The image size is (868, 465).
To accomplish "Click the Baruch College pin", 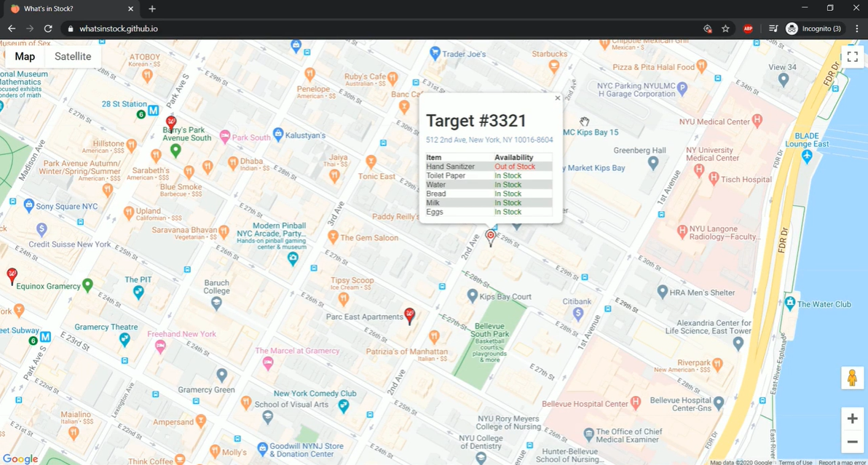I will 216,303.
